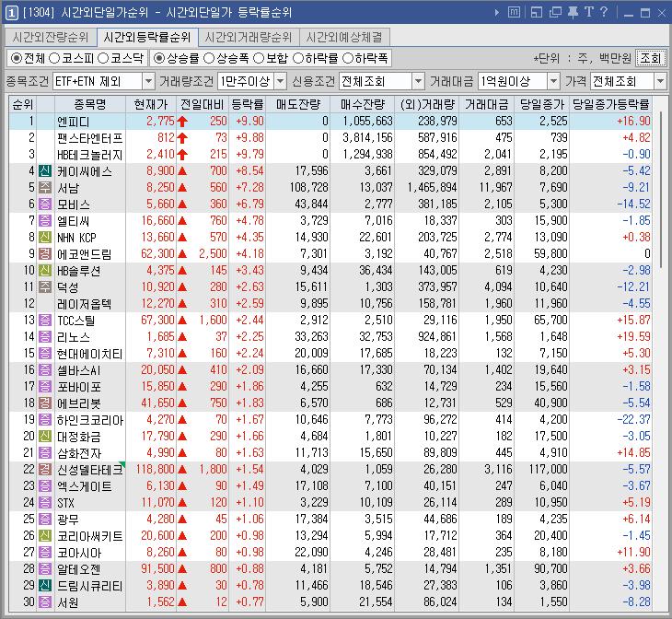Viewport: 672px width, 619px height.
Task: Select the 코스피 radio button
Action: click(x=54, y=58)
